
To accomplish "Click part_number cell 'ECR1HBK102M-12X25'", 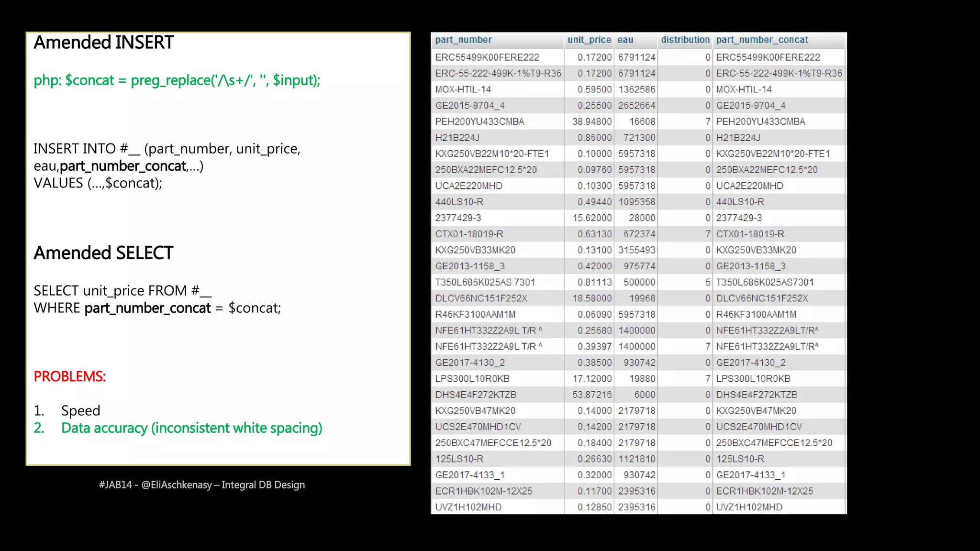I will coord(483,491).
